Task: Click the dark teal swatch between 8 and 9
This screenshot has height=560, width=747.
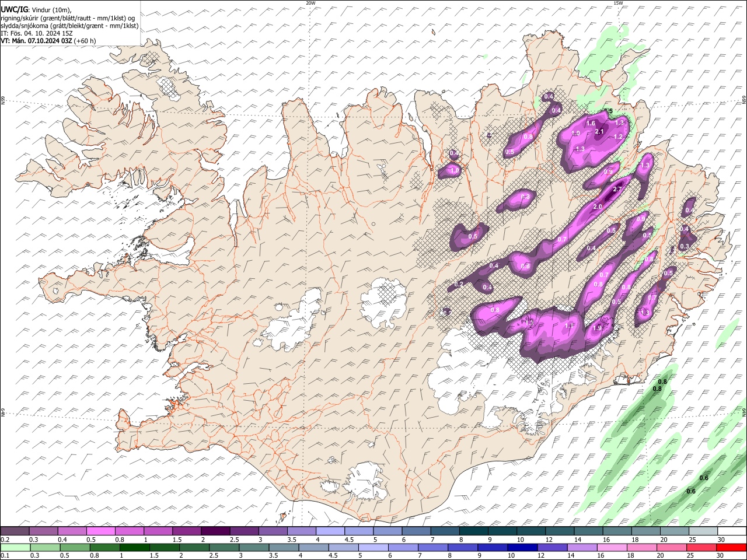Action: (x=473, y=531)
